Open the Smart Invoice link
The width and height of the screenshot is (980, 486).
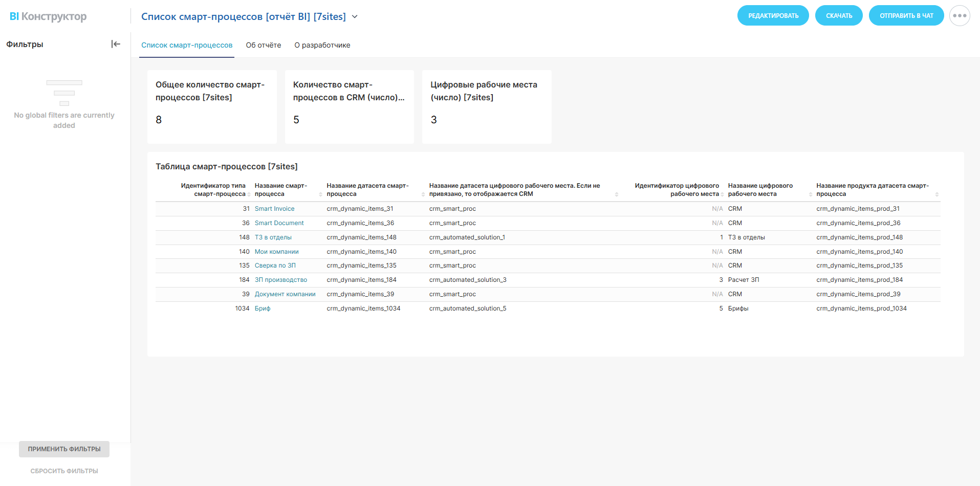click(x=274, y=209)
